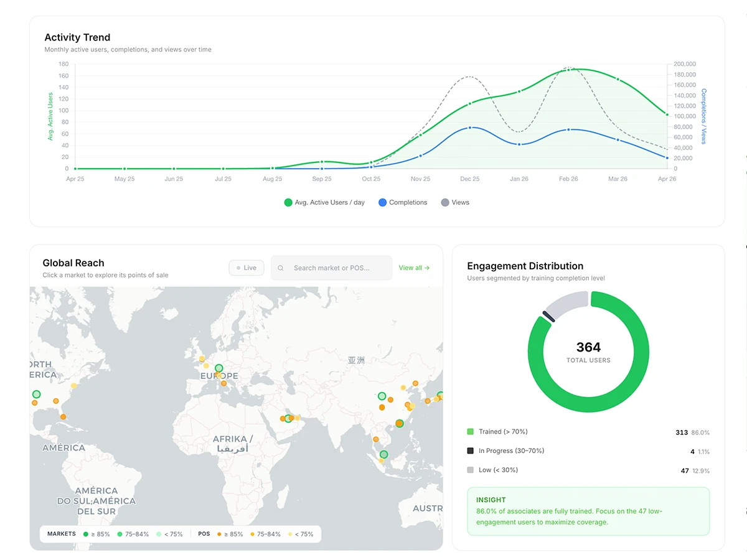Click the Live status button
This screenshot has width=747, height=560.
coord(246,268)
